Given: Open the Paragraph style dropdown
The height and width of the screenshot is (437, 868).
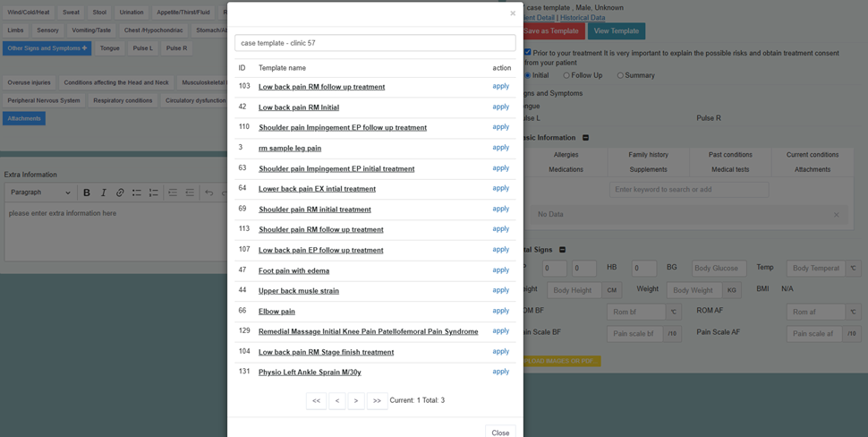Looking at the screenshot, I should pos(40,193).
